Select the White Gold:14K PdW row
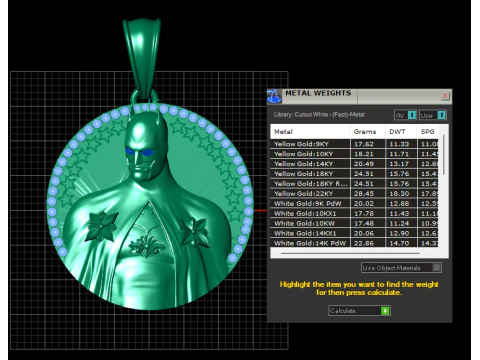 coord(354,243)
